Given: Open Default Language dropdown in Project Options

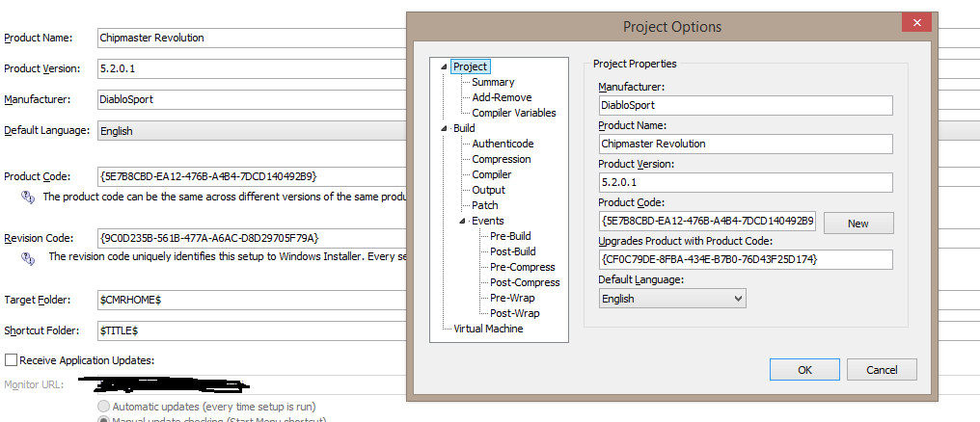Looking at the screenshot, I should coord(672,299).
